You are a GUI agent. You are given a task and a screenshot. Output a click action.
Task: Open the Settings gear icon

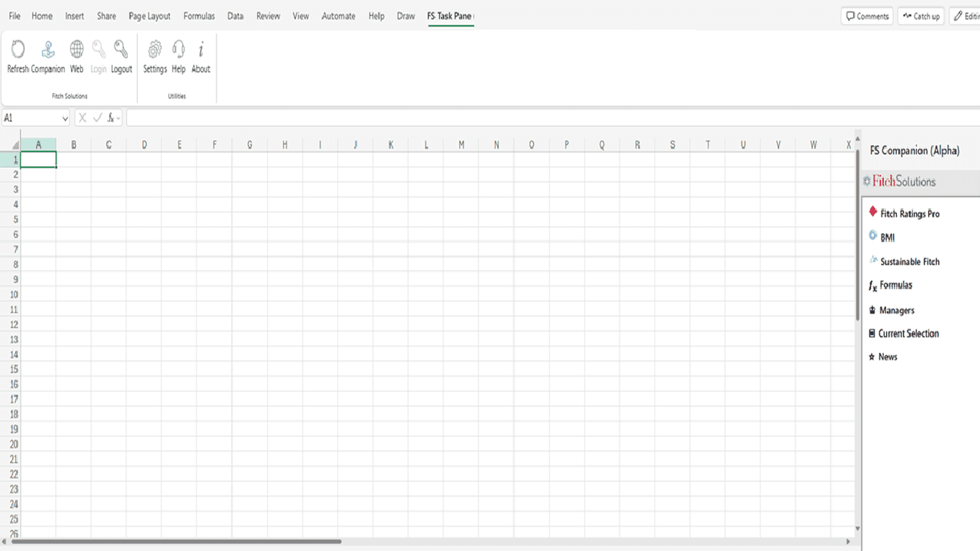click(155, 50)
